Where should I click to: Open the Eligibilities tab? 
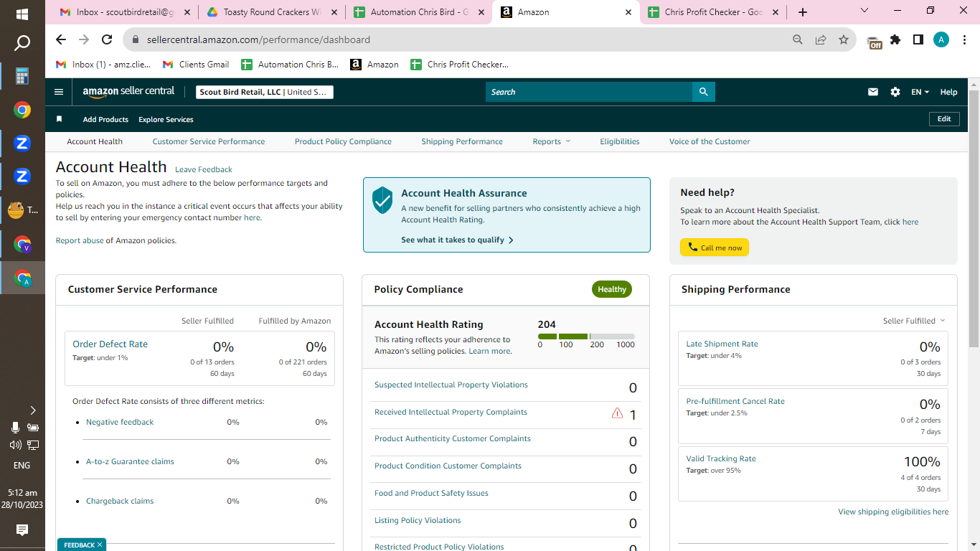(620, 141)
